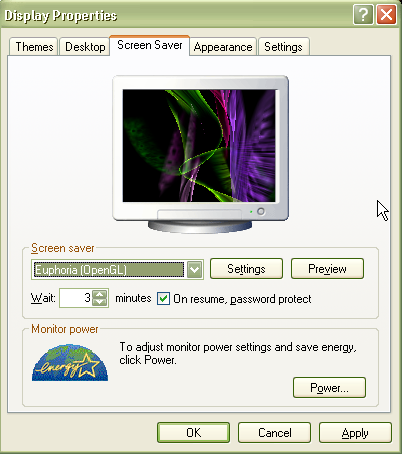The image size is (402, 454).
Task: Open monitor Power options button
Action: coord(329,388)
